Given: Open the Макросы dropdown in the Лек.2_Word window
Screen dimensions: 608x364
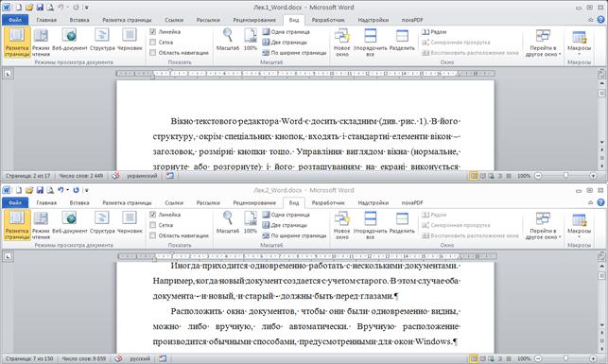Looking at the screenshot, I should pyautogui.click(x=579, y=226).
